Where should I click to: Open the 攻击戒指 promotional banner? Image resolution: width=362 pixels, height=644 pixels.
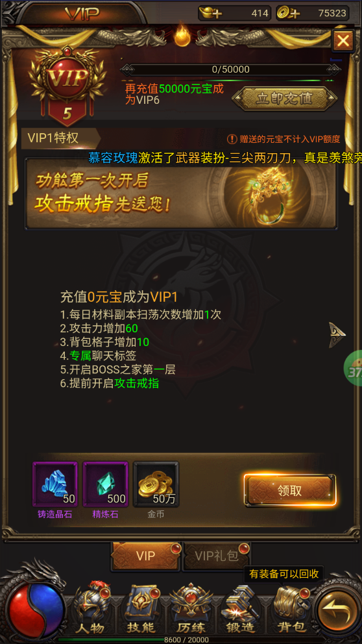click(x=181, y=193)
